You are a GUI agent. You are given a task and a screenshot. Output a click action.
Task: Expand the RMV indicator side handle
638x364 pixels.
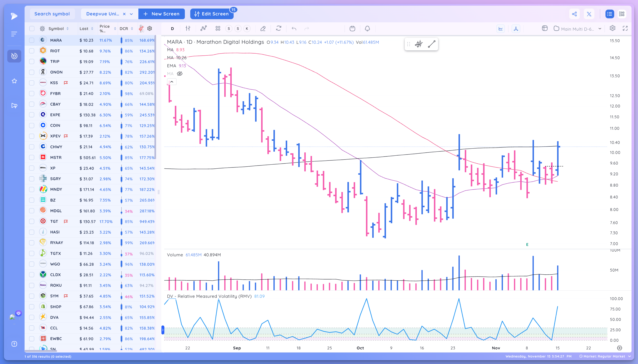coord(163,330)
